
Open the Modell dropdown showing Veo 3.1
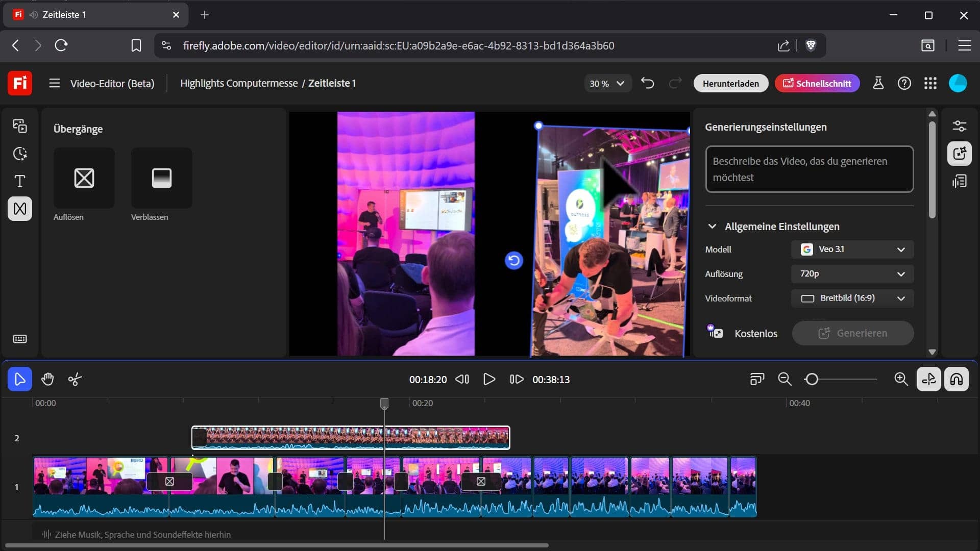(852, 249)
